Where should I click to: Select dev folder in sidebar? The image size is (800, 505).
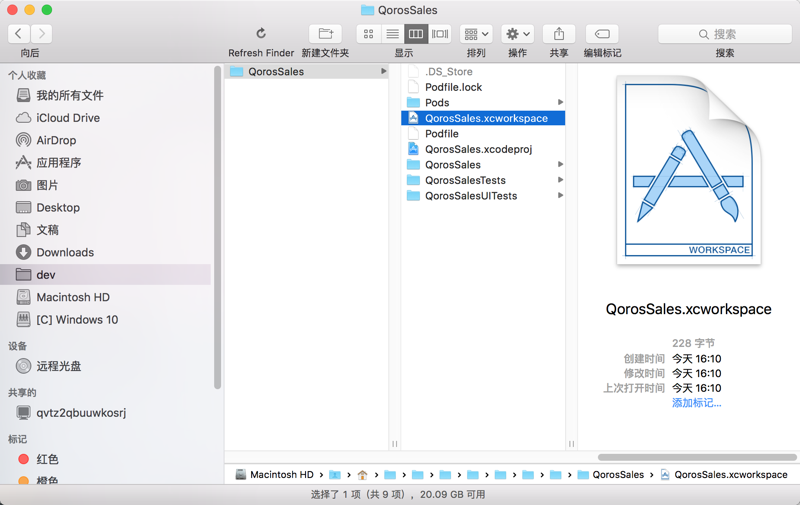pyautogui.click(x=106, y=274)
